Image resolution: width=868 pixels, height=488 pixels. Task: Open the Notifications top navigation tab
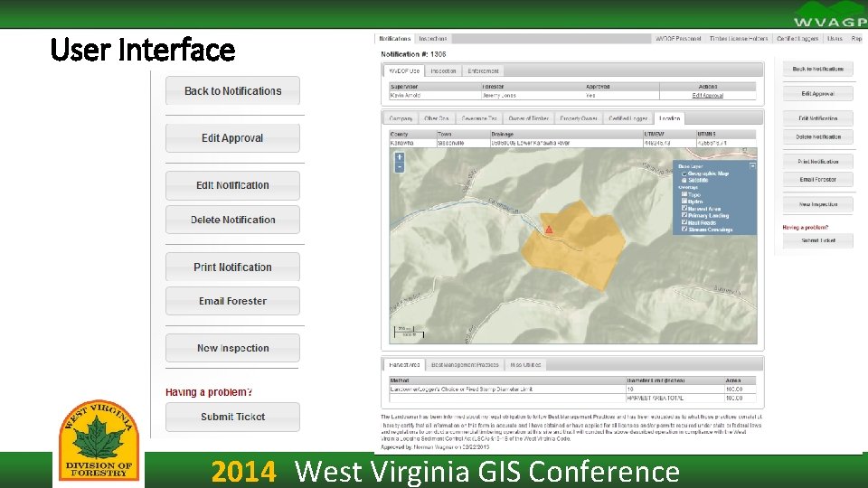(x=395, y=39)
